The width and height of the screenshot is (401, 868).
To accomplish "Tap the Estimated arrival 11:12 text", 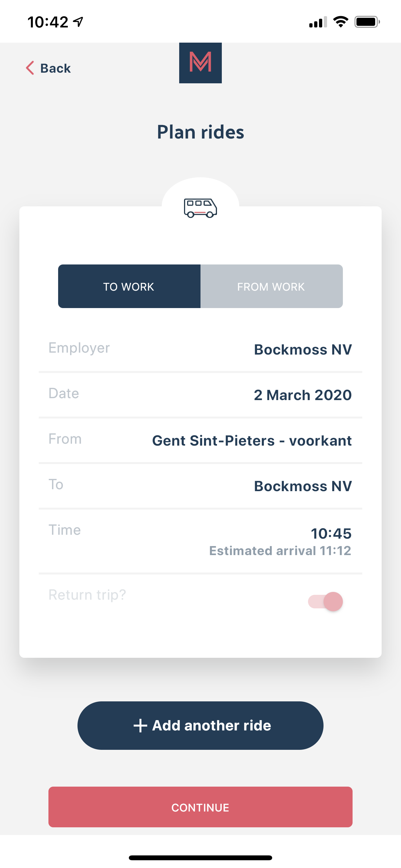I will (280, 551).
